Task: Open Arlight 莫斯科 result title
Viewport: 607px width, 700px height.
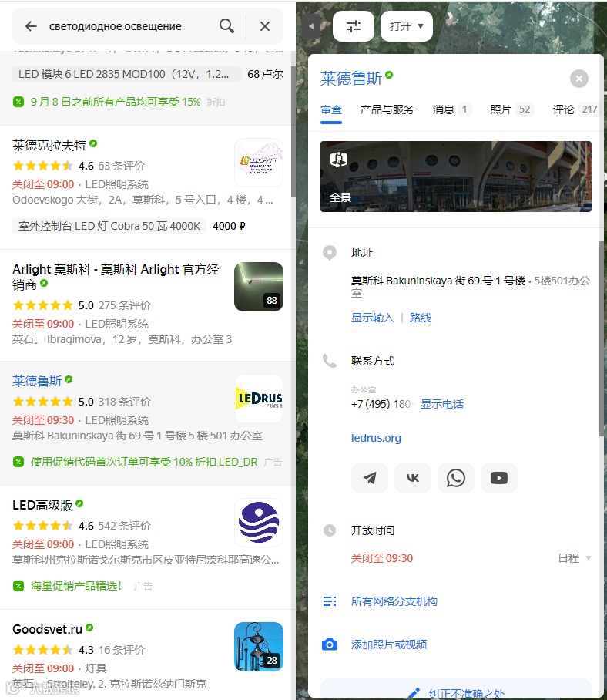Action: tap(116, 277)
